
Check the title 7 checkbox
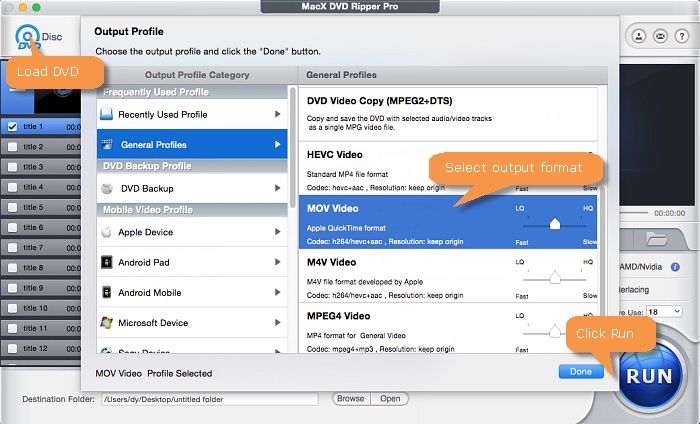(12, 247)
